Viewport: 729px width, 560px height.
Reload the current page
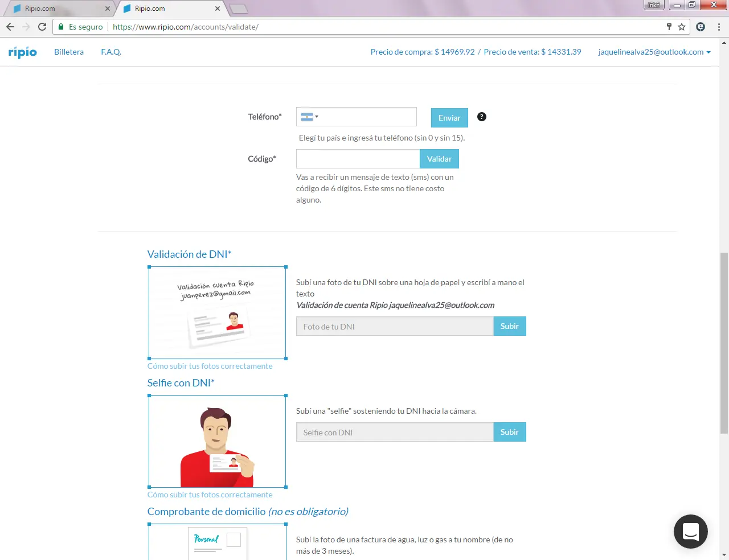[42, 27]
